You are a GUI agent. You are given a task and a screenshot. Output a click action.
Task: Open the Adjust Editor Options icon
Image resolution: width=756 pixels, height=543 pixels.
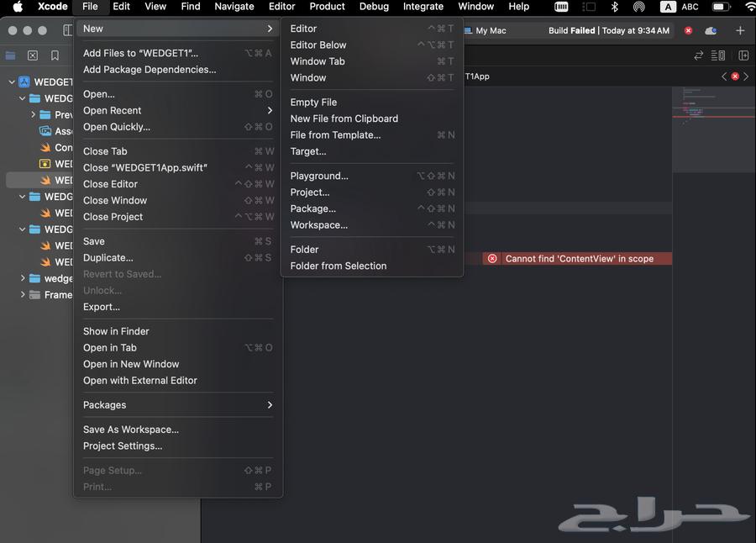pyautogui.click(x=718, y=55)
